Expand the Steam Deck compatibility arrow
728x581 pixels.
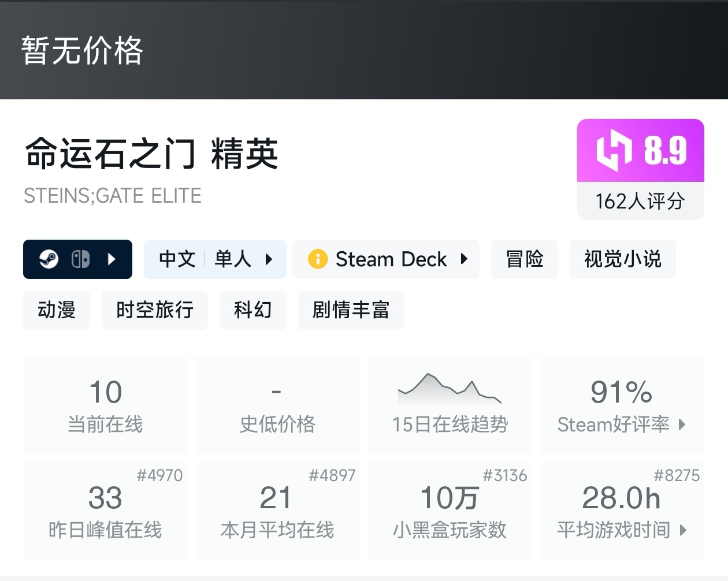pyautogui.click(x=464, y=259)
